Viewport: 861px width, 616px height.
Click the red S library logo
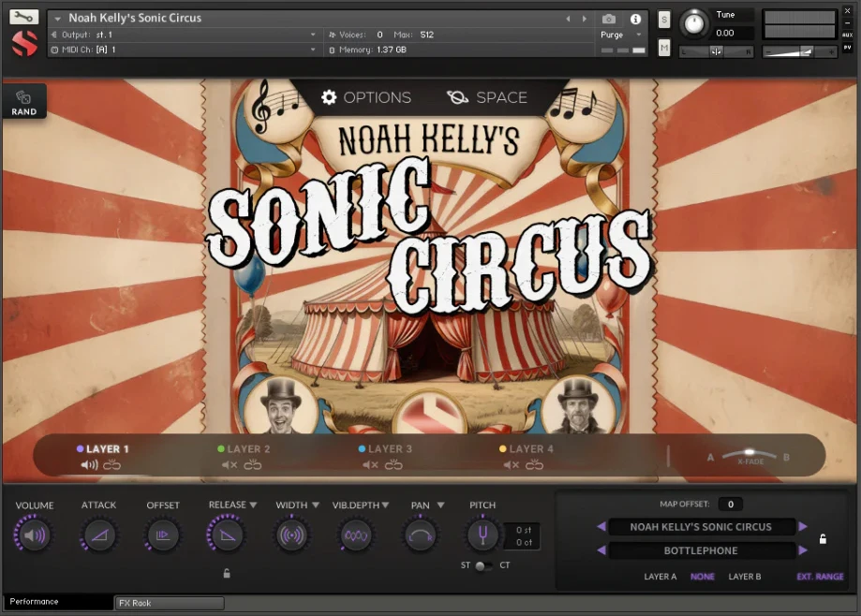pos(24,43)
